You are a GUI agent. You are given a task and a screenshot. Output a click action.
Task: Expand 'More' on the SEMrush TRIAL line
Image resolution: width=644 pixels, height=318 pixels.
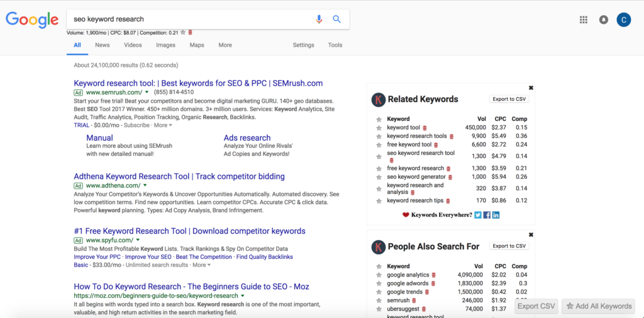pyautogui.click(x=163, y=125)
